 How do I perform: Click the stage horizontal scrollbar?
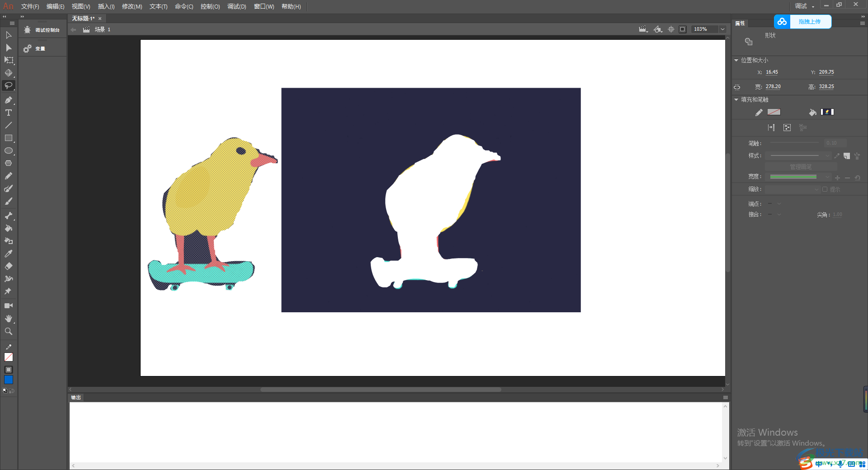(x=381, y=390)
